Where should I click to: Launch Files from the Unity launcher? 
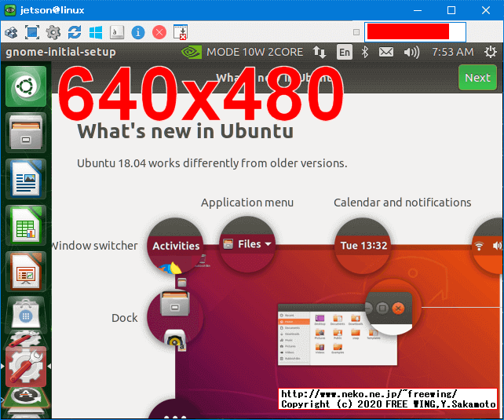26,133
